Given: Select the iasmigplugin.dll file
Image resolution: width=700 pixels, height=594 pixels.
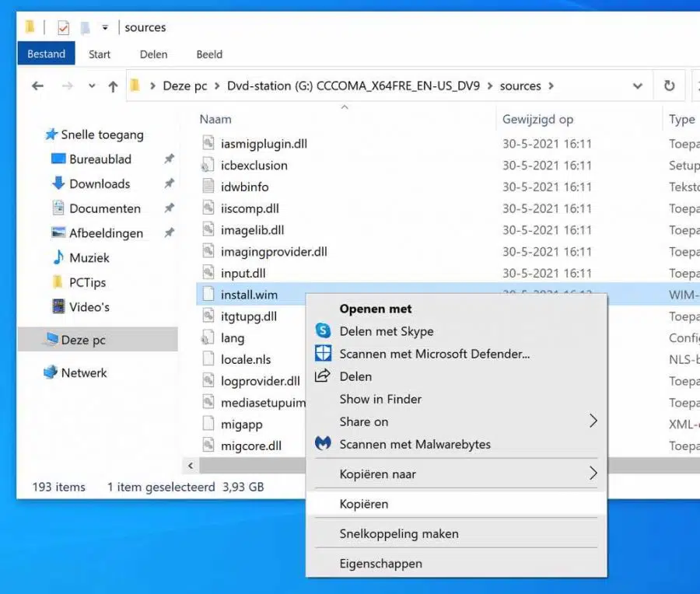Looking at the screenshot, I should tap(264, 144).
